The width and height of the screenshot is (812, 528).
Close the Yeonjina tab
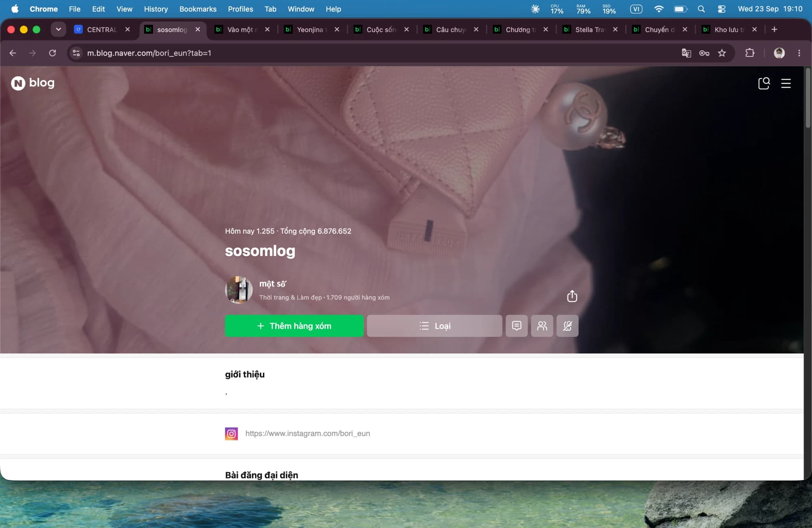337,29
